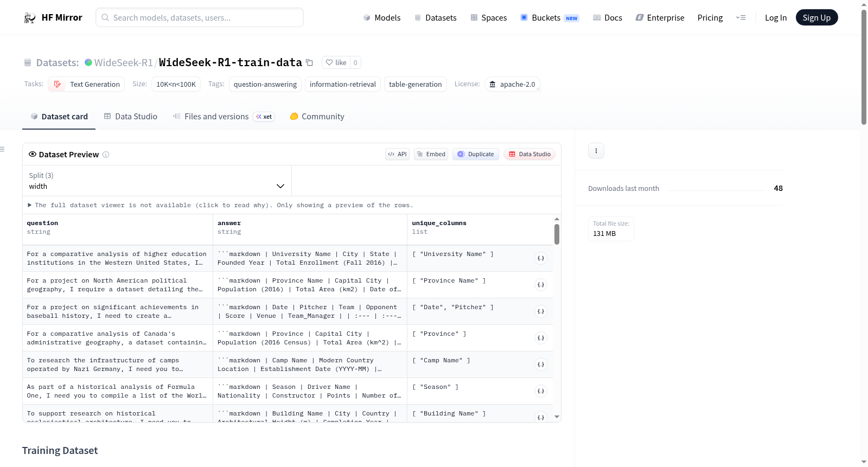Expand the JSON view for the [ "Province" ] row
The width and height of the screenshot is (868, 467).
[541, 338]
